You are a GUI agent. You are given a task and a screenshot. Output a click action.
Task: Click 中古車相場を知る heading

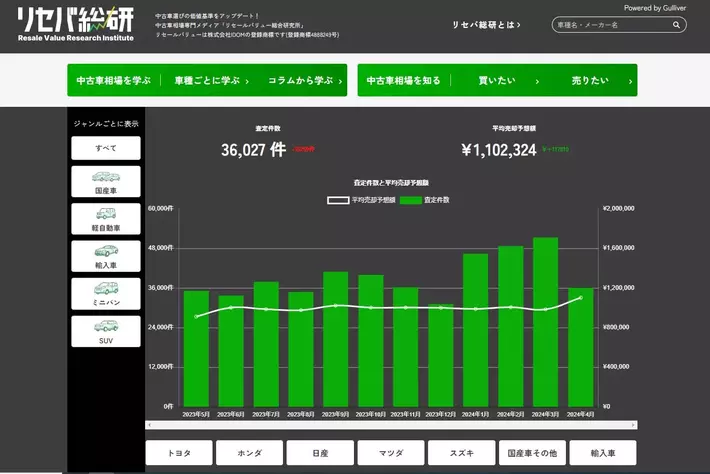click(403, 81)
